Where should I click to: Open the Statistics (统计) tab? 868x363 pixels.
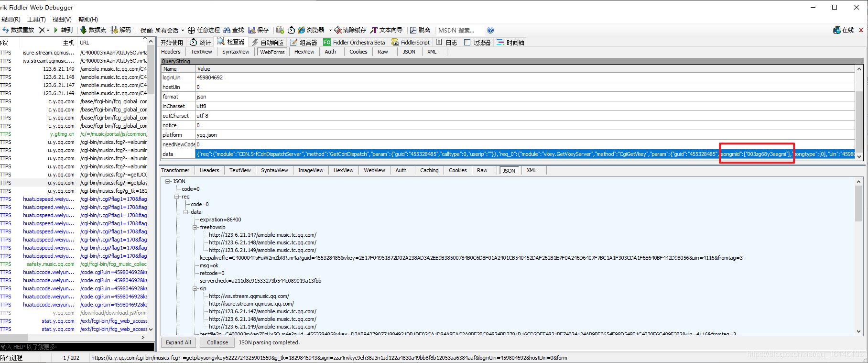(x=200, y=43)
